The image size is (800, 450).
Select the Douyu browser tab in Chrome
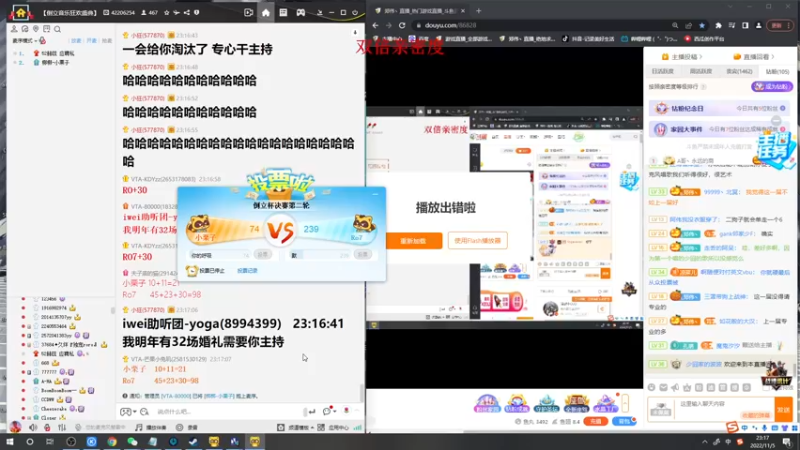pyautogui.click(x=419, y=11)
